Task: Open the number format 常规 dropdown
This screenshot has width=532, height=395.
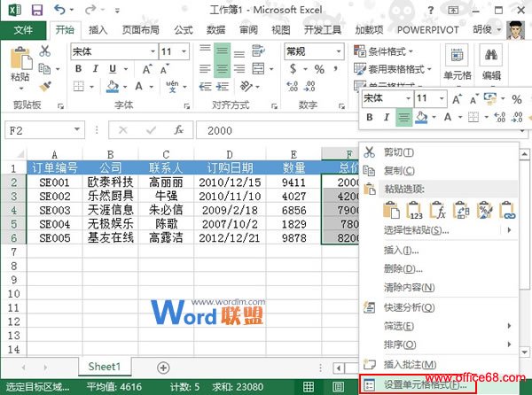Action: tap(339, 51)
